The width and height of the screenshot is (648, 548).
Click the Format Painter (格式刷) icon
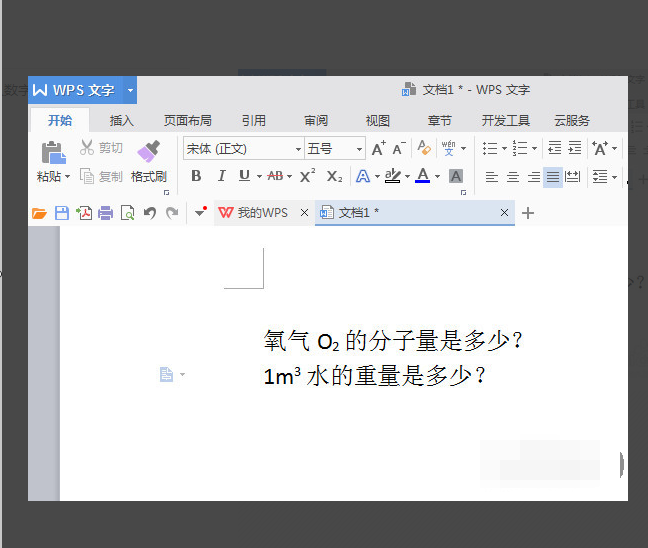148,151
